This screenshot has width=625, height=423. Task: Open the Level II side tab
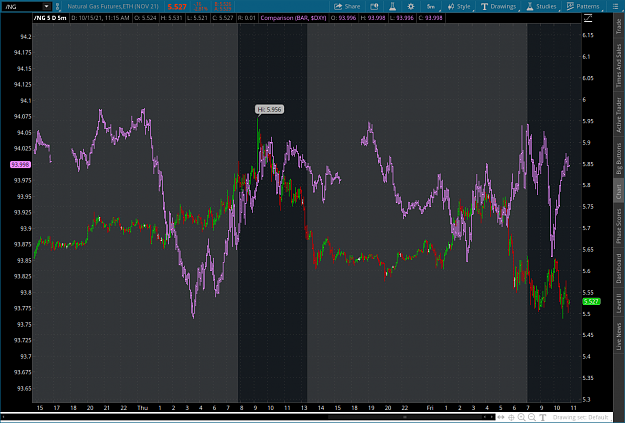[619, 303]
